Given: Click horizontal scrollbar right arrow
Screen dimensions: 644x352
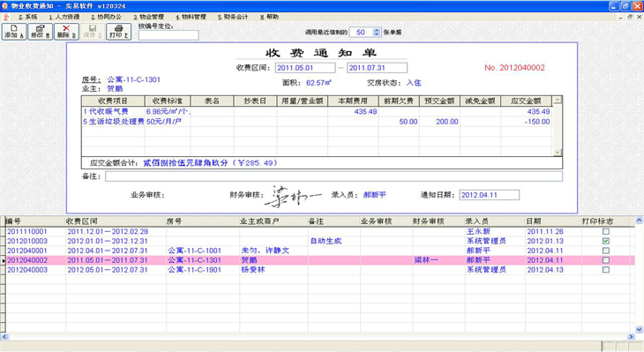Looking at the screenshot, I should point(632,337).
